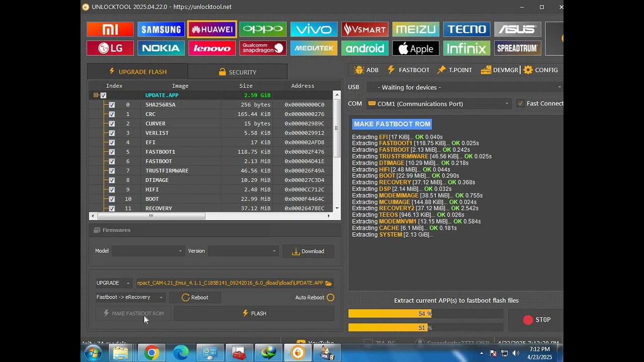The image size is (644, 362).
Task: Select the Vsmart brand icon
Action: (x=365, y=29)
